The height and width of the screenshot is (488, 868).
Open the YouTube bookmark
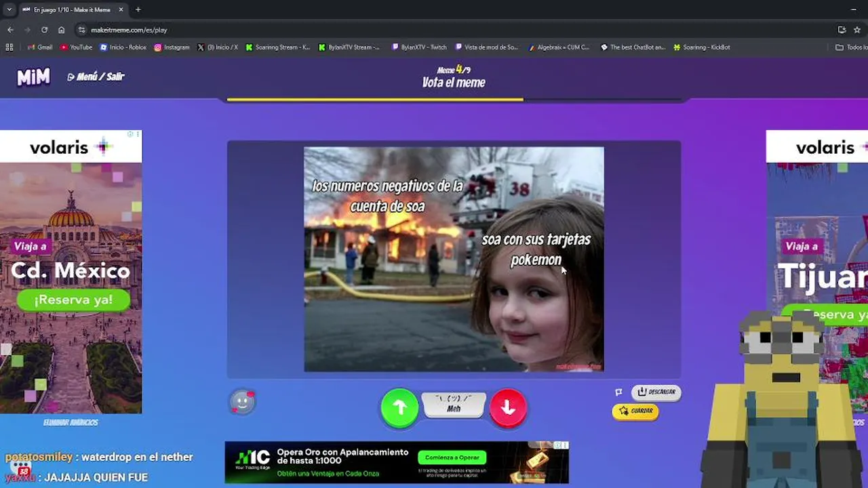(76, 47)
